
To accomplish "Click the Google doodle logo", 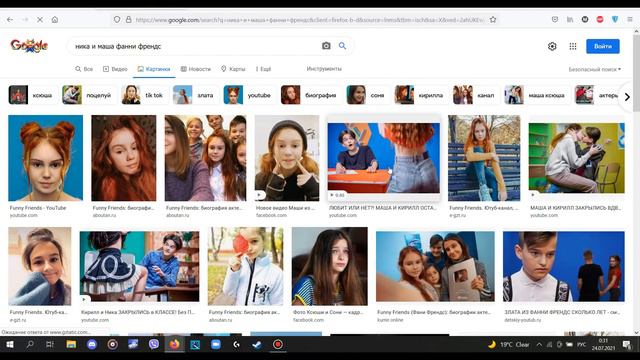I will (x=29, y=46).
